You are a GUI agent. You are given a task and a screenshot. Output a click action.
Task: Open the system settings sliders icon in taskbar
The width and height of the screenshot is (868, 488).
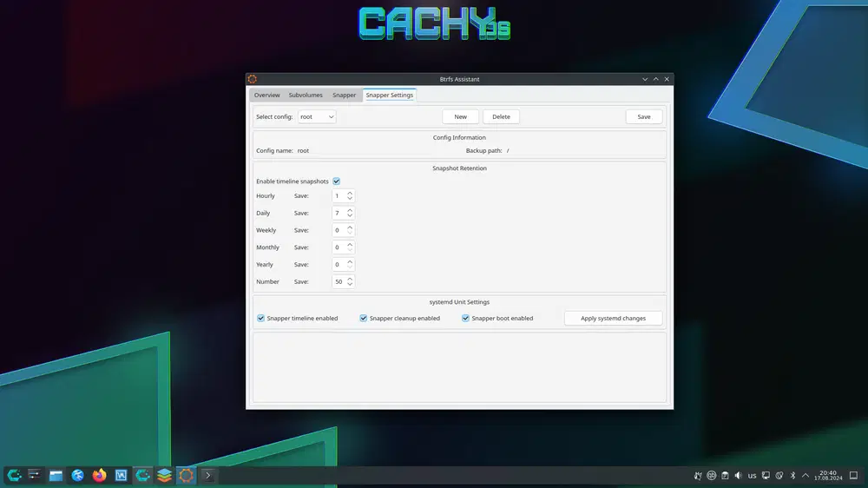pos(35,475)
